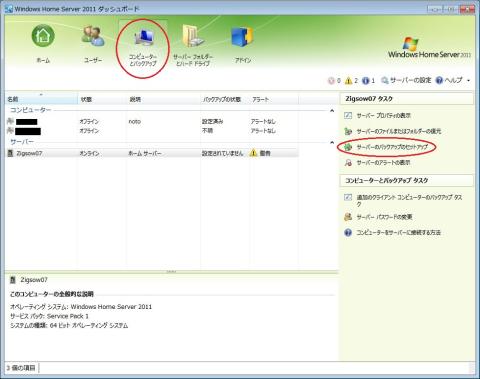
Task: Open 追加のクライアントコンピューターのバックアップタスク link
Action: (x=409, y=201)
